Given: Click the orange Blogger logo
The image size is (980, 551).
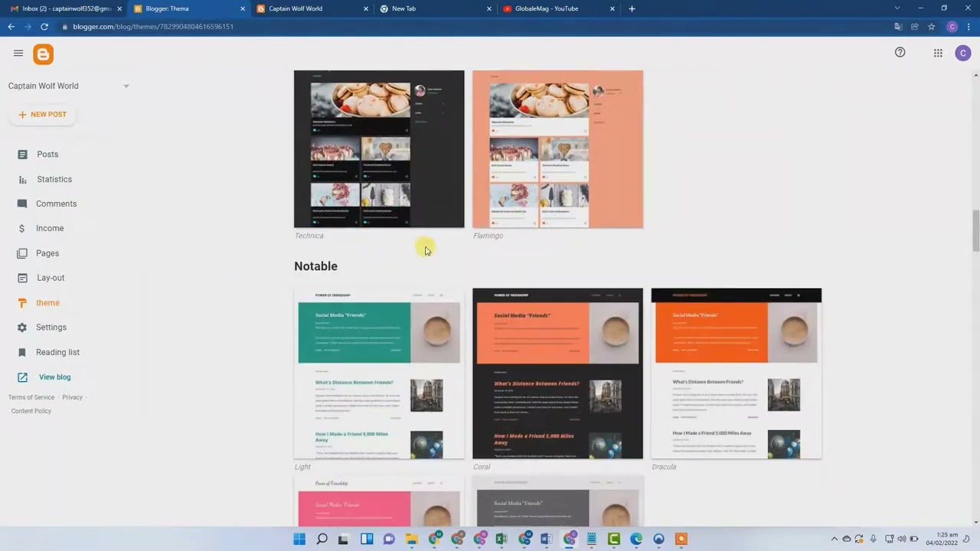Looking at the screenshot, I should (44, 54).
